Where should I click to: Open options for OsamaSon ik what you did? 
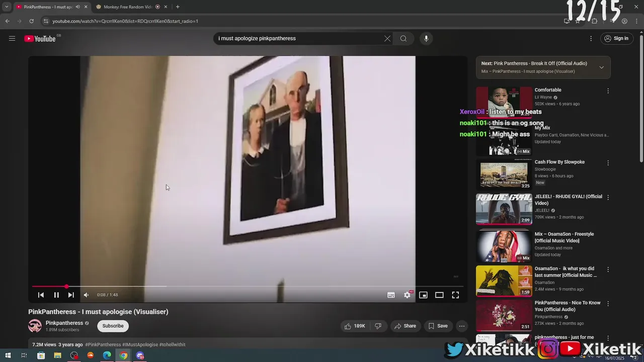coord(608,269)
